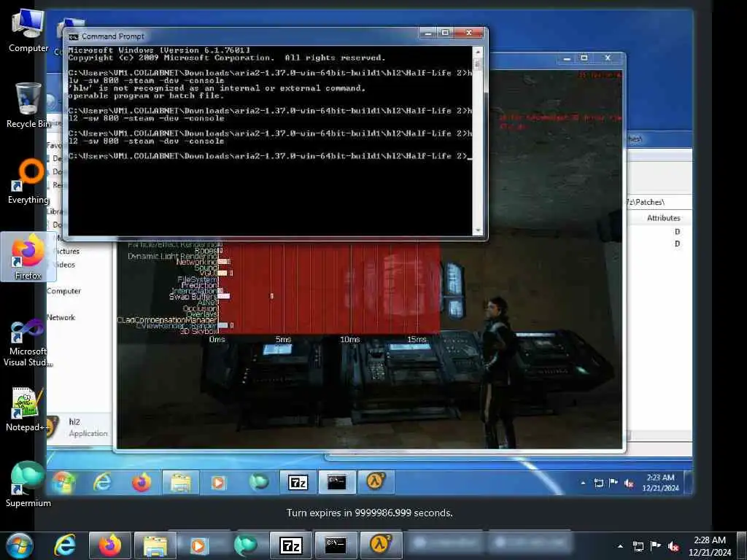Switch to 7-Zip on the outer bottom taskbar
The width and height of the screenshot is (747, 560).
coord(290,545)
